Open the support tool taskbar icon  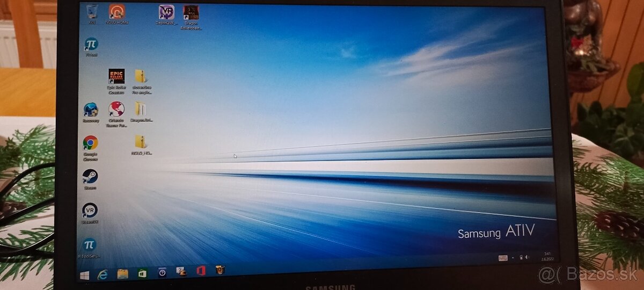coord(181,271)
